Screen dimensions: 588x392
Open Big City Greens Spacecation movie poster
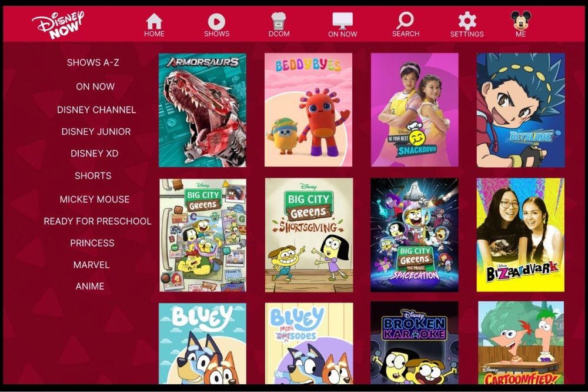pyautogui.click(x=415, y=235)
